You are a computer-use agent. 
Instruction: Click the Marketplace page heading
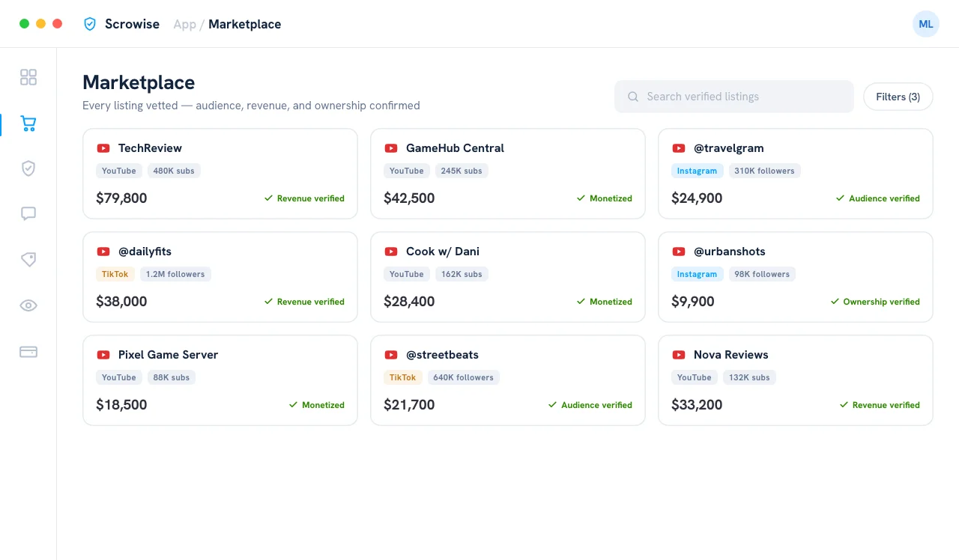pos(139,82)
